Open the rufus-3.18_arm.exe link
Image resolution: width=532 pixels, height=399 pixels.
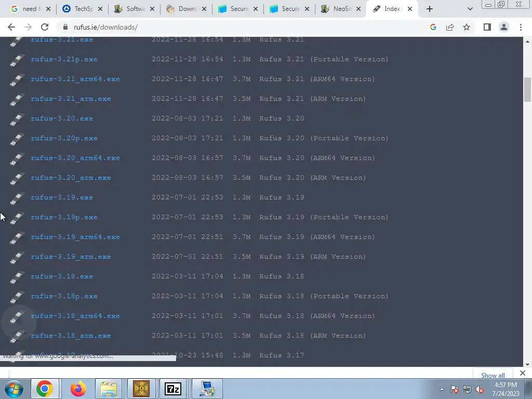tap(71, 336)
